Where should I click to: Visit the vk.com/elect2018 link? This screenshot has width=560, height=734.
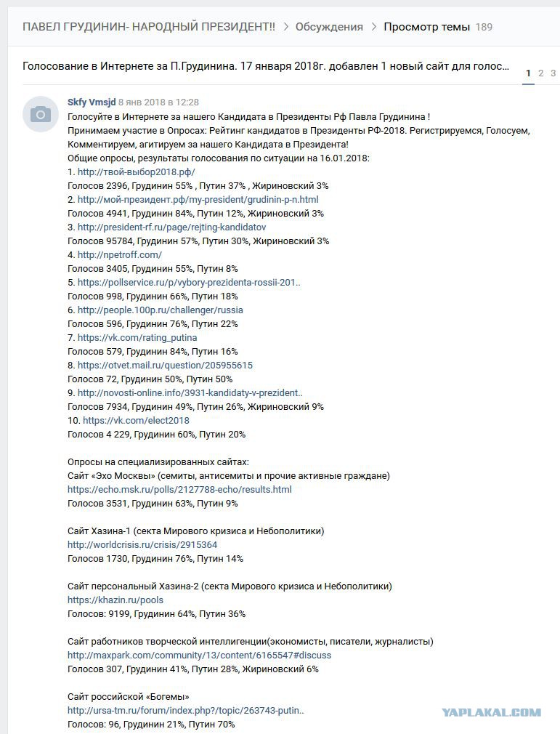click(136, 420)
